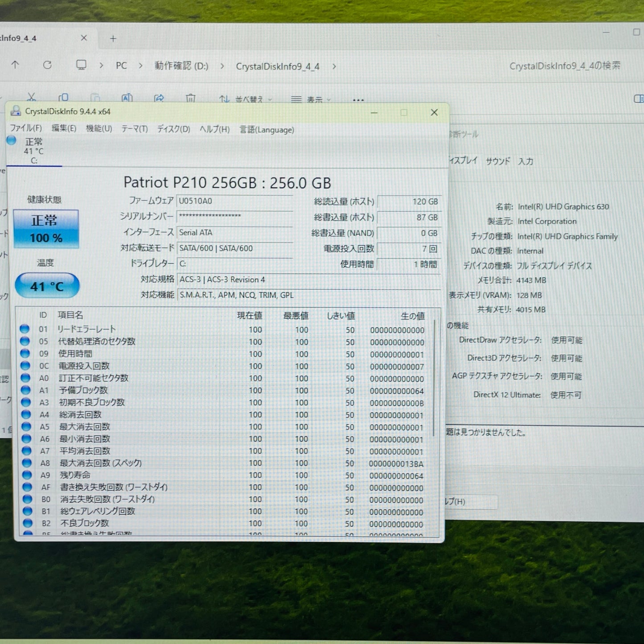
Task: Select the Copy icon in Explorer toolbar
Action: tap(64, 98)
